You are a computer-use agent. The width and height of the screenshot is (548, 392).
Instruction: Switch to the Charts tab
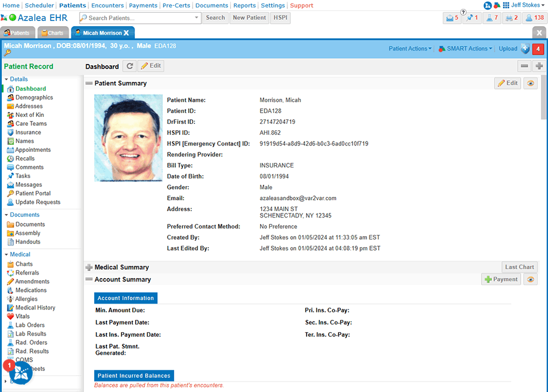point(53,33)
